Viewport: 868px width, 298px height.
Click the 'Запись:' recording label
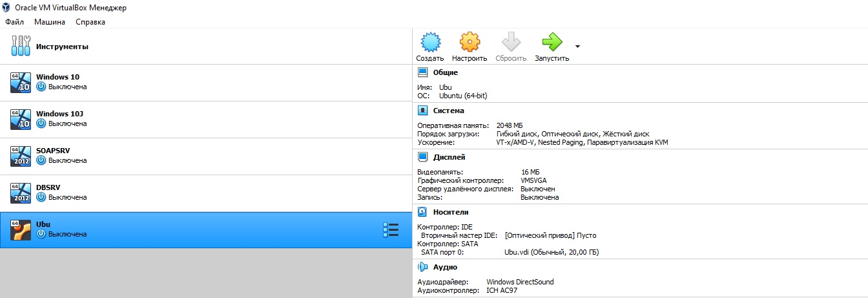pos(429,197)
